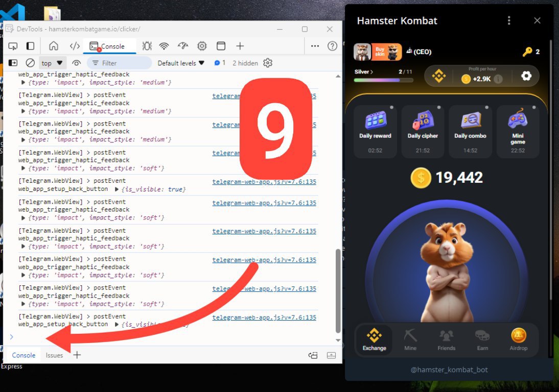
Task: Toggle the device emulation icon in DevTools
Action: 30,46
